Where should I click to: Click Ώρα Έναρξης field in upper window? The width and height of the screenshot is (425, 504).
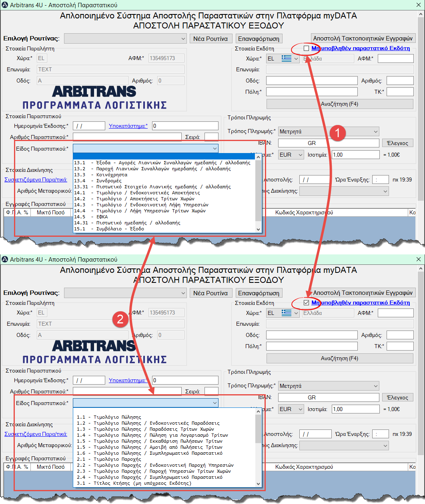380,179
